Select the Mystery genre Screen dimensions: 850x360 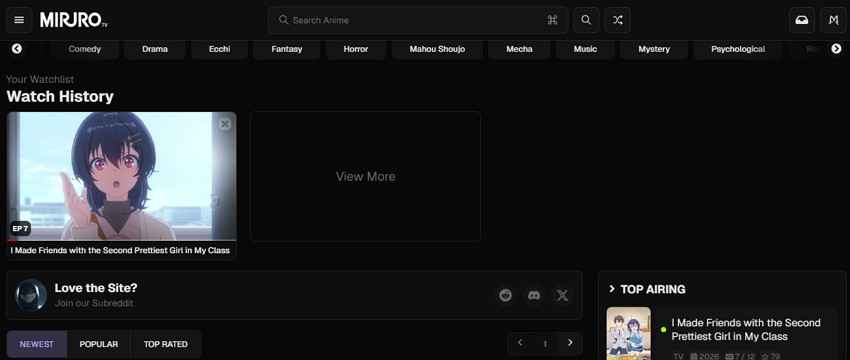(x=654, y=49)
